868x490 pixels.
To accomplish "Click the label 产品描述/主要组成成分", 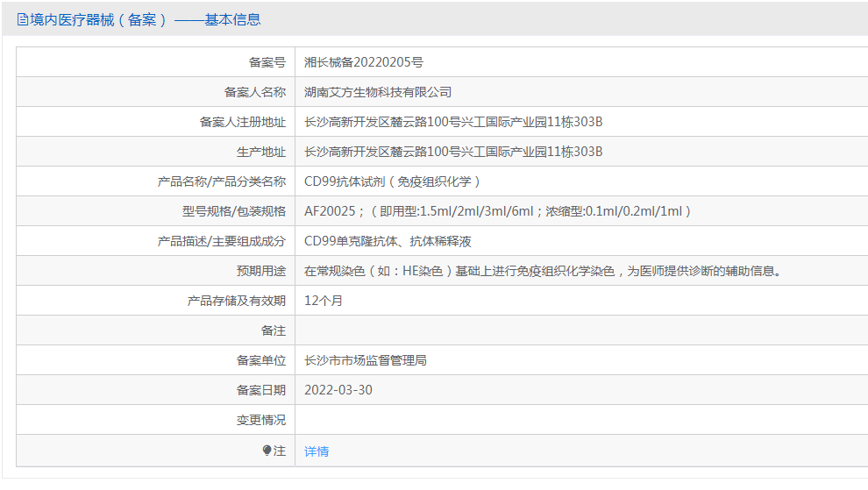I will 222,241.
